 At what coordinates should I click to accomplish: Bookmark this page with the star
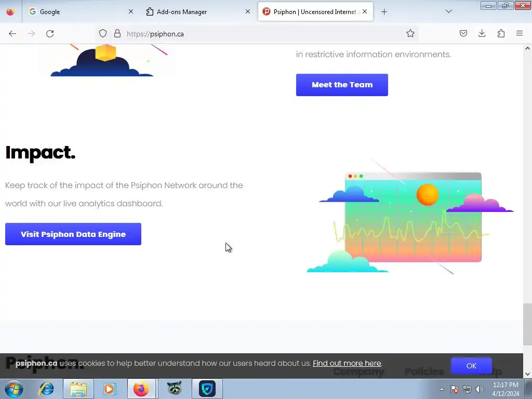pos(410,34)
